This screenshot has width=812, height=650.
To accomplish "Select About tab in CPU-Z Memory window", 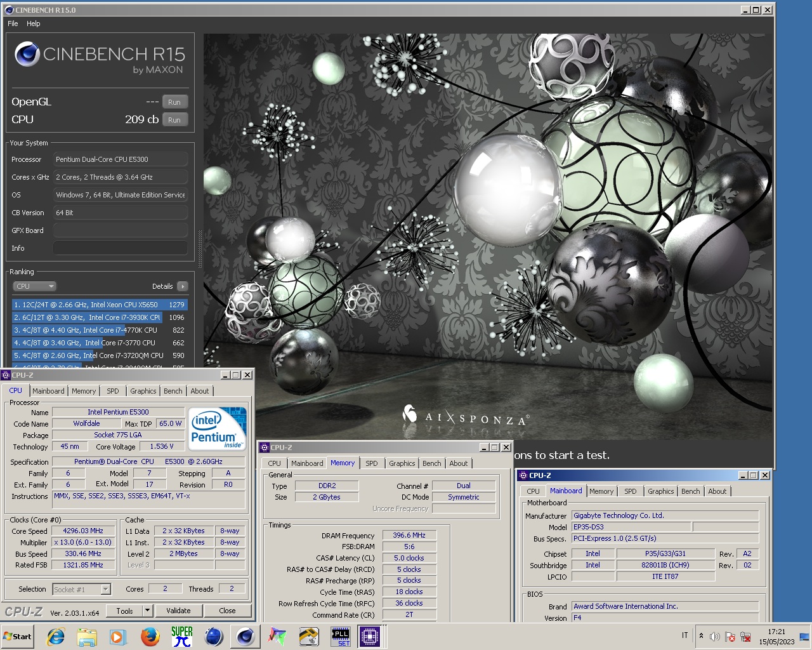I will [459, 463].
